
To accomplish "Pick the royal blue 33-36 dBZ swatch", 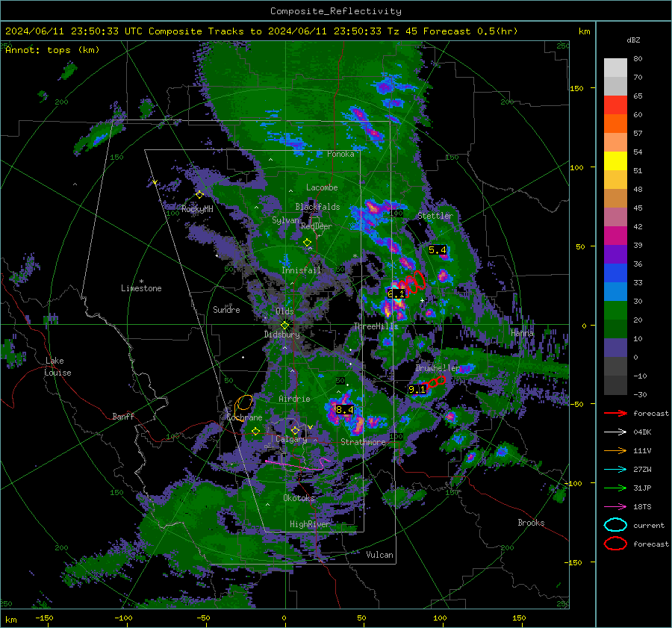I will tap(615, 273).
